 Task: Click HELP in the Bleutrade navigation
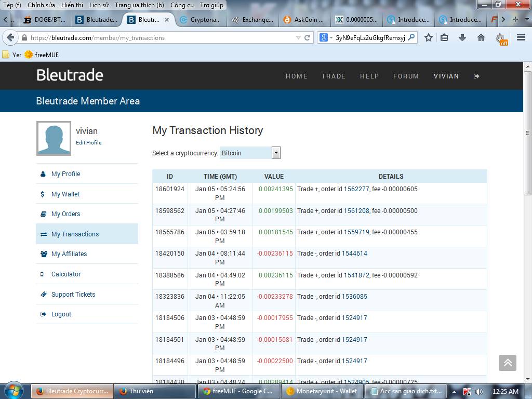[x=369, y=76]
